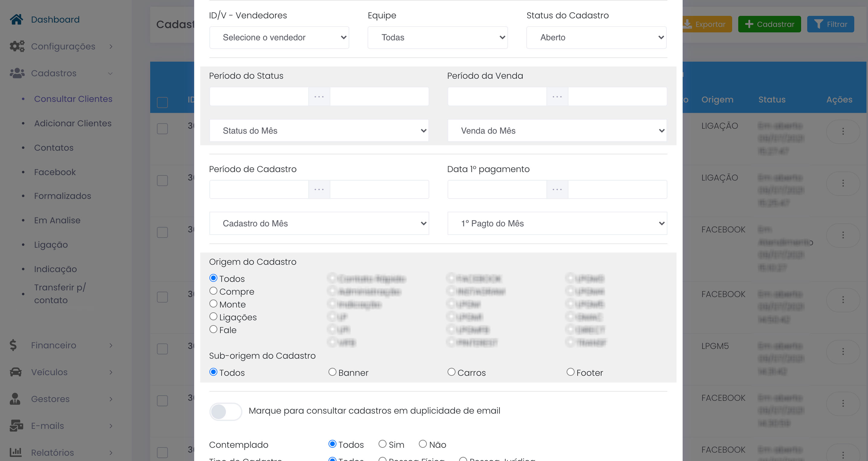Check the first table row checkbox
Image resolution: width=868 pixels, height=461 pixels.
(x=162, y=129)
